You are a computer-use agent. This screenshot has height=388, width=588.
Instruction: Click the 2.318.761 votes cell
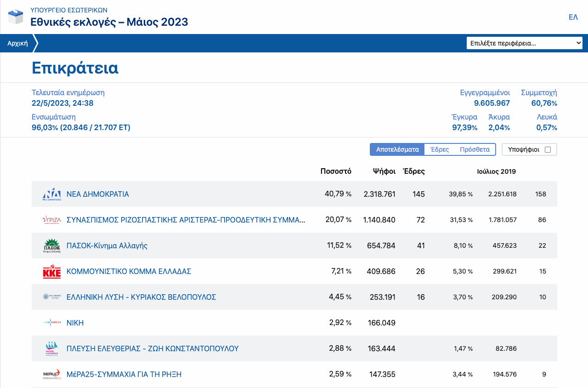(379, 194)
